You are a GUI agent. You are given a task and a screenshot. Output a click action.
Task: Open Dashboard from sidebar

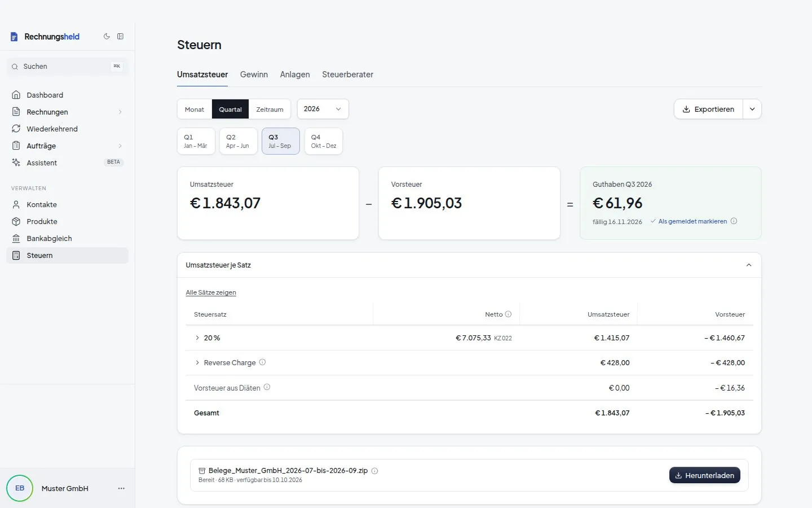click(x=68, y=95)
